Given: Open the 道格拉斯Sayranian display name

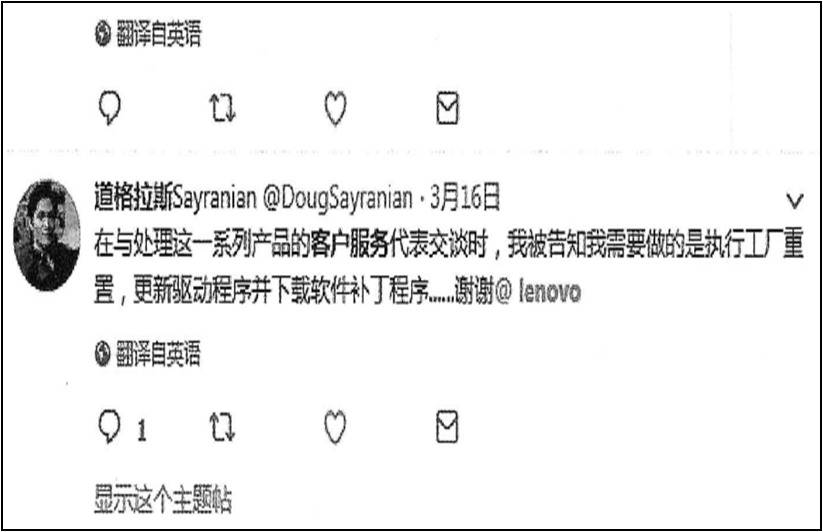Looking at the screenshot, I should [175, 198].
